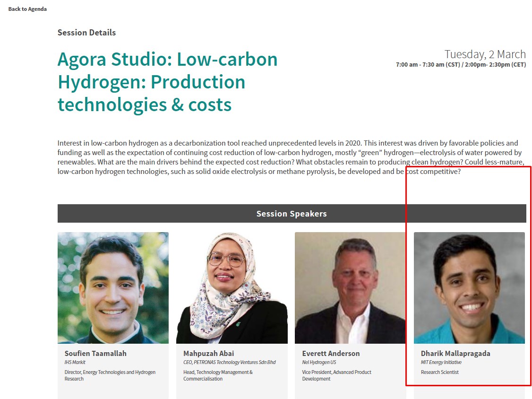Viewport: 532px width, 399px height.
Task: Select the Session Speakers header bar
Action: click(x=292, y=214)
